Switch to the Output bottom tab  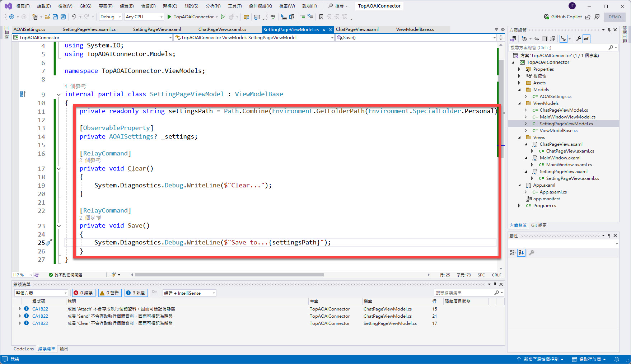(x=64, y=349)
